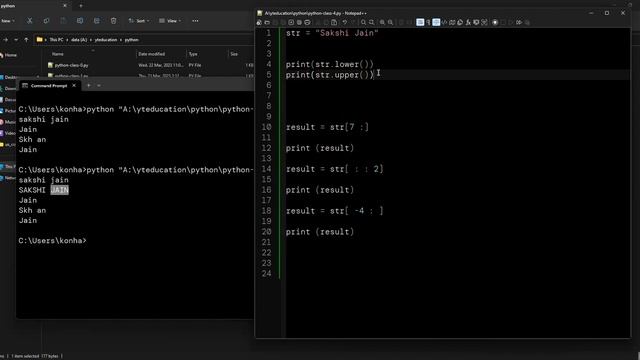Start macro recording in Notepad++ toolbar
Viewport: 640px width, 360px height.
click(x=495, y=22)
